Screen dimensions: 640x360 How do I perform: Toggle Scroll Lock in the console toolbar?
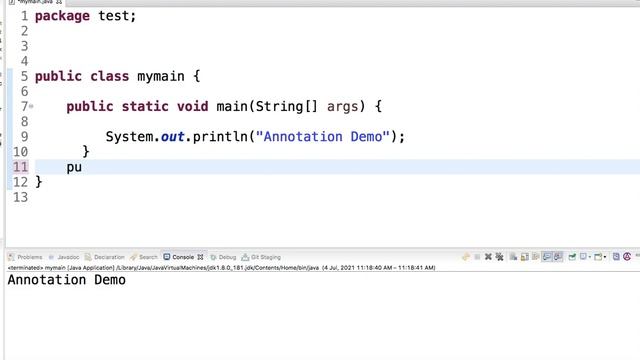click(x=524, y=257)
